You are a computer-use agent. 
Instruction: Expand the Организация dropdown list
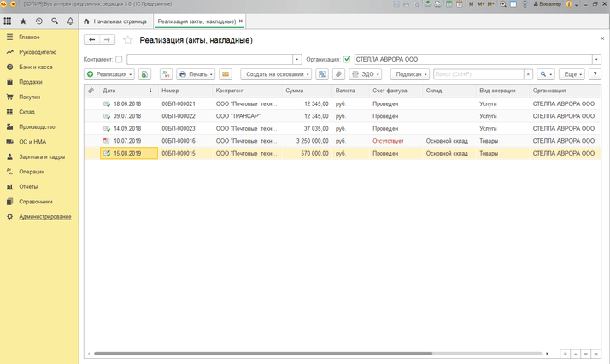597,60
